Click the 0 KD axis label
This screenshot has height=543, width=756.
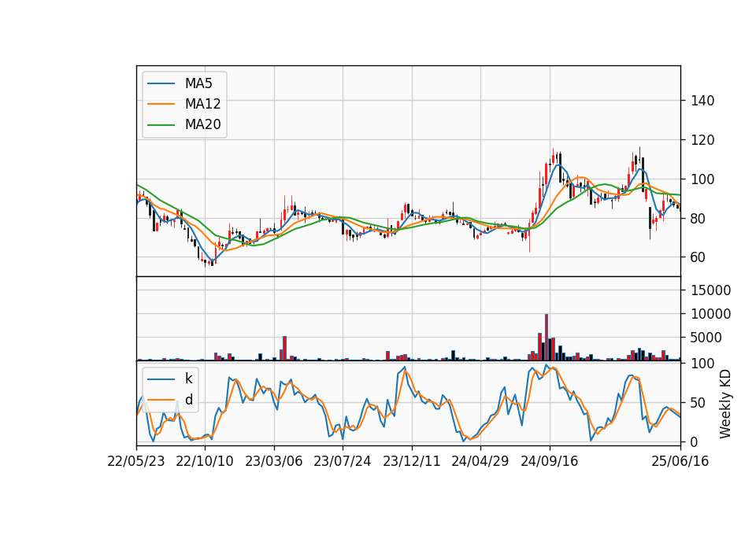coord(695,441)
